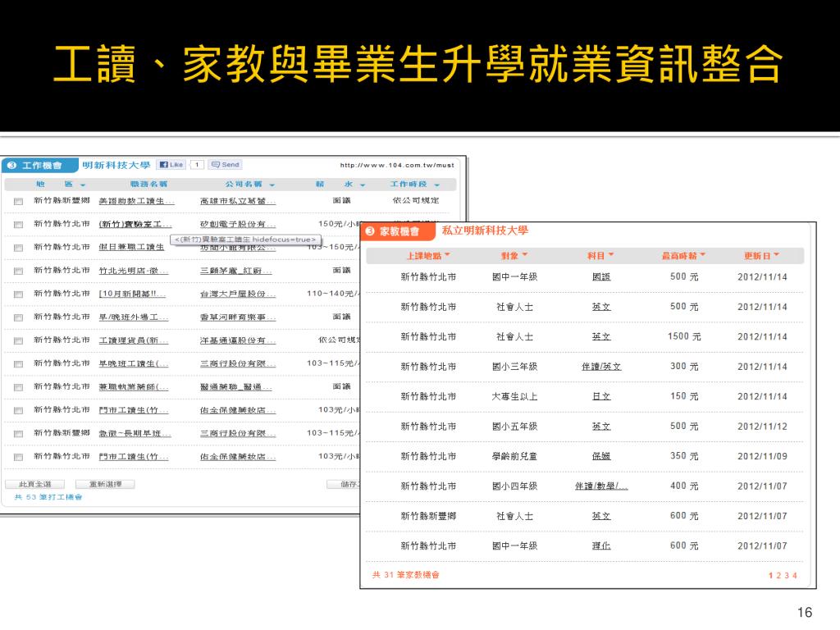Click the Facebook Like button

coord(171,164)
